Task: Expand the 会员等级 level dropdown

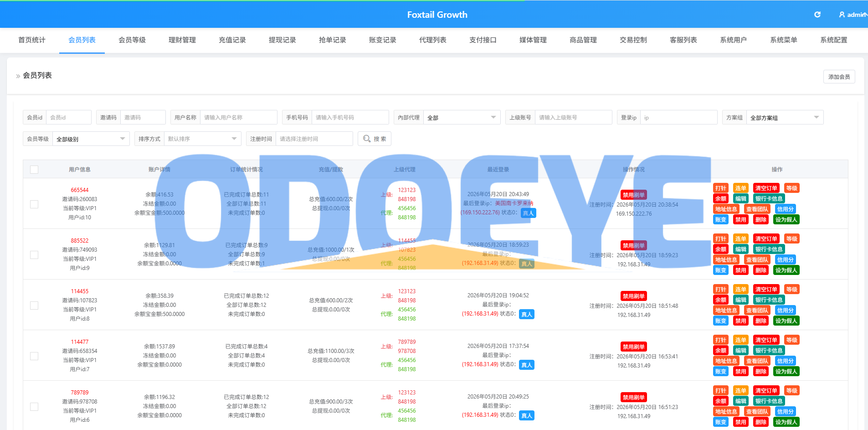Action: click(91, 139)
